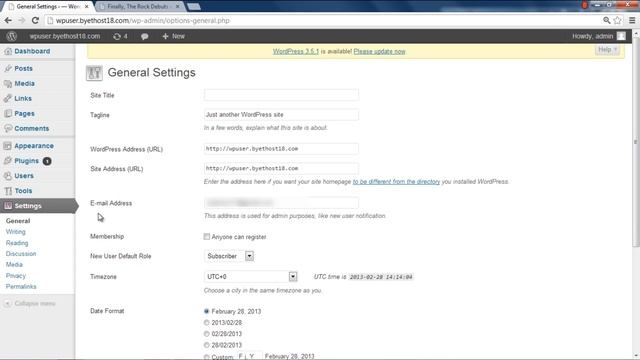Image resolution: width=640 pixels, height=360 pixels.
Task: Reload the page with the refresh icon
Action: click(x=36, y=20)
